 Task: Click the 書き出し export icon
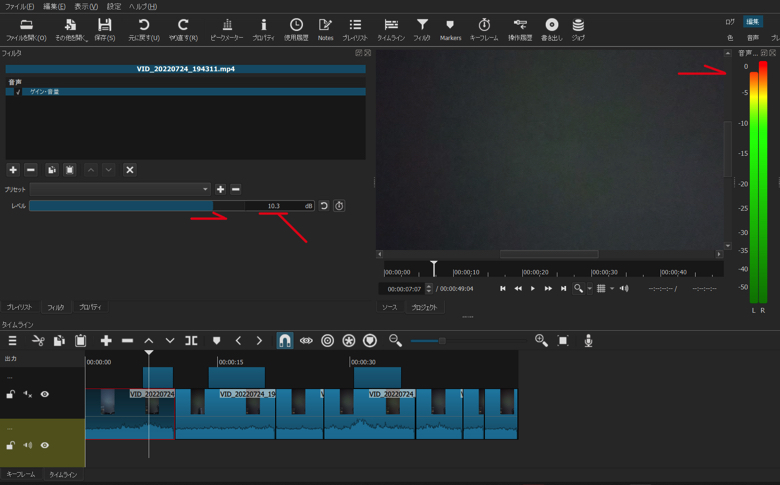tap(552, 29)
